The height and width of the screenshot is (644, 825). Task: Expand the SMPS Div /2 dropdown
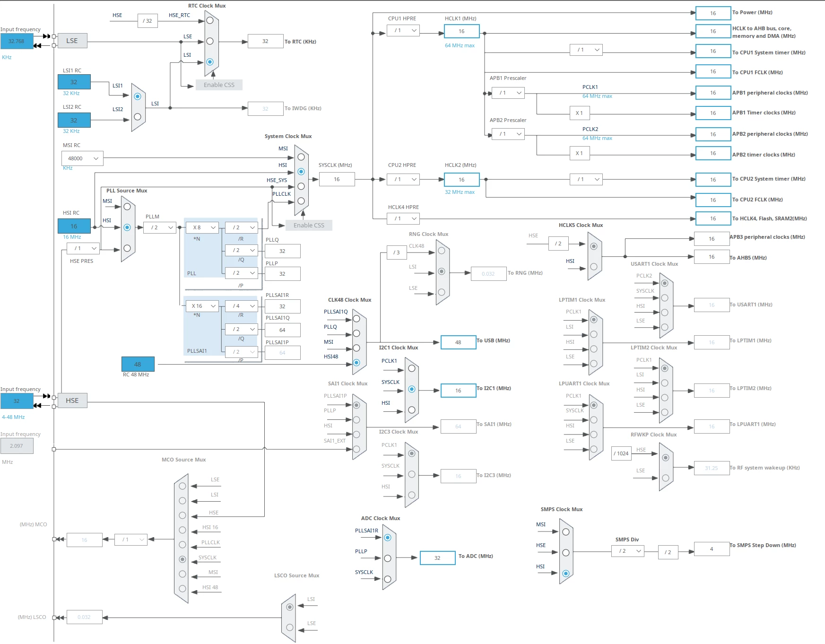[x=628, y=551]
